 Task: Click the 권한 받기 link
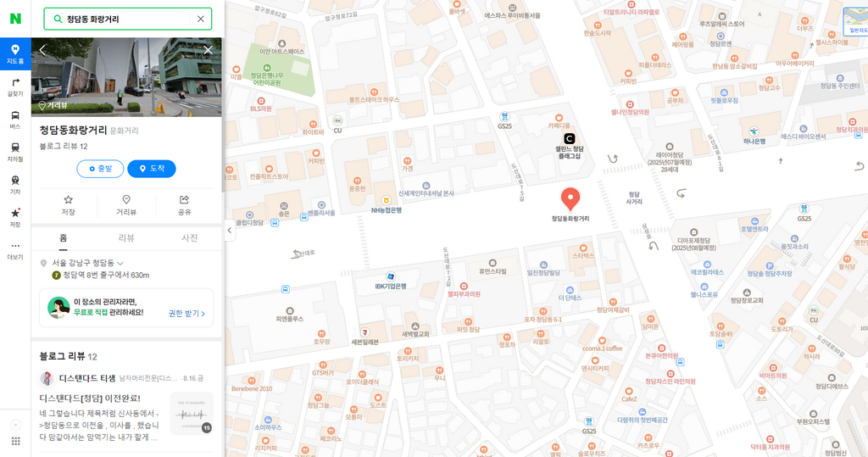coord(186,314)
